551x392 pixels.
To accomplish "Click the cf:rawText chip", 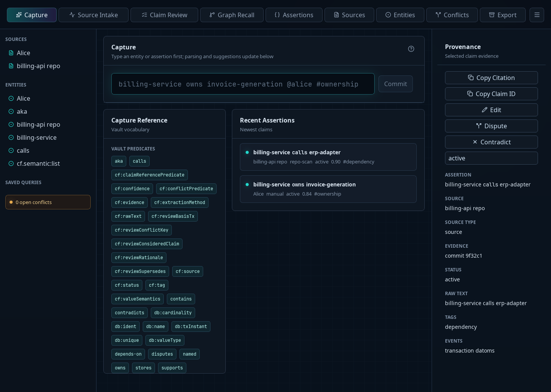I will coord(128,216).
